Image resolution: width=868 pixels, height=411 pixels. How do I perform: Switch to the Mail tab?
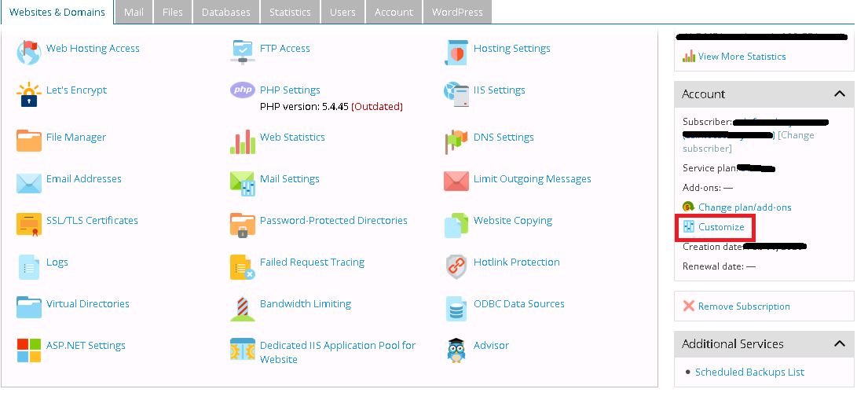pos(134,12)
